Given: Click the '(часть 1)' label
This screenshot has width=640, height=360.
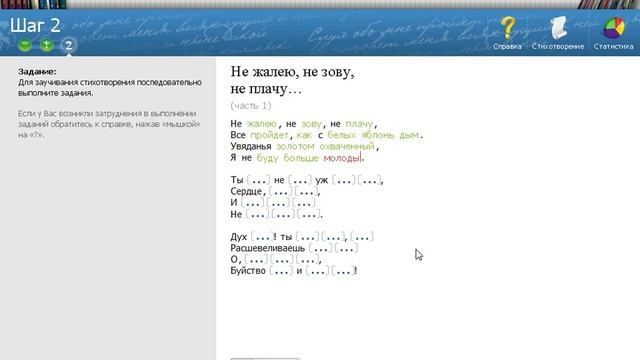Looking at the screenshot, I should [251, 106].
